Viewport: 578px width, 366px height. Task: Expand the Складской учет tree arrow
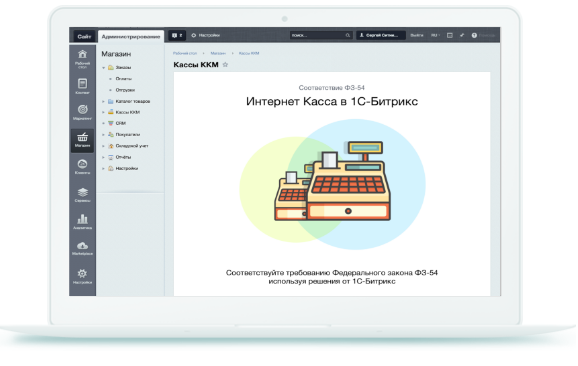click(x=104, y=146)
